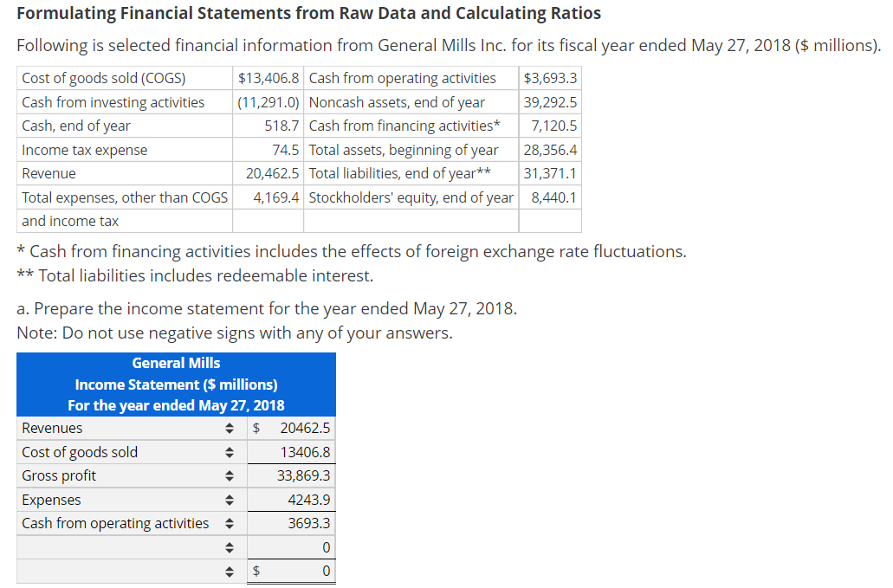Edit the Cost of goods sold amount 13406.8
893x588 pixels.
click(291, 452)
